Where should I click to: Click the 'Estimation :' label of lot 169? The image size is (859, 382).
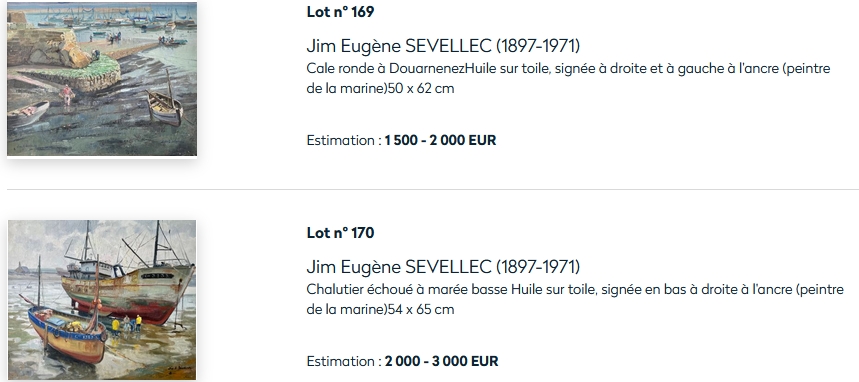(344, 140)
